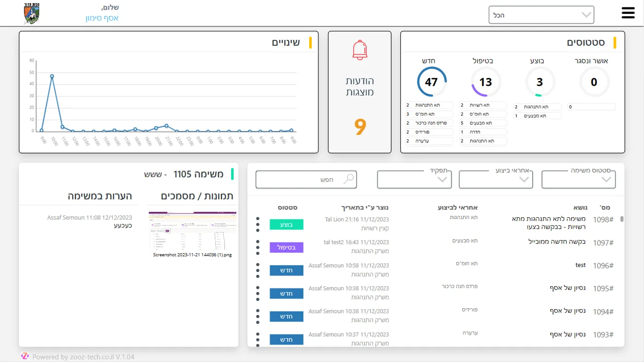The height and width of the screenshot is (362, 644).
Task: Click the חדש status gauge showing 47
Action: pyautogui.click(x=431, y=82)
